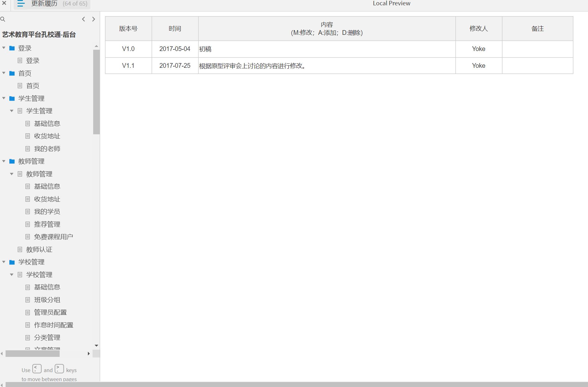This screenshot has width=588, height=387.
Task: Collapse the 学生管理 top-level folder
Action: click(x=4, y=98)
